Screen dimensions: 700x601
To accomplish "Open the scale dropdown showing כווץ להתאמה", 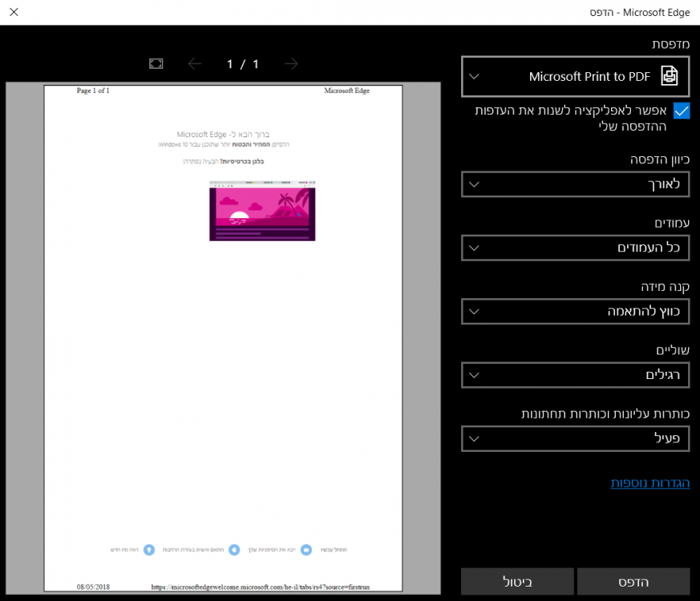I will 576,312.
